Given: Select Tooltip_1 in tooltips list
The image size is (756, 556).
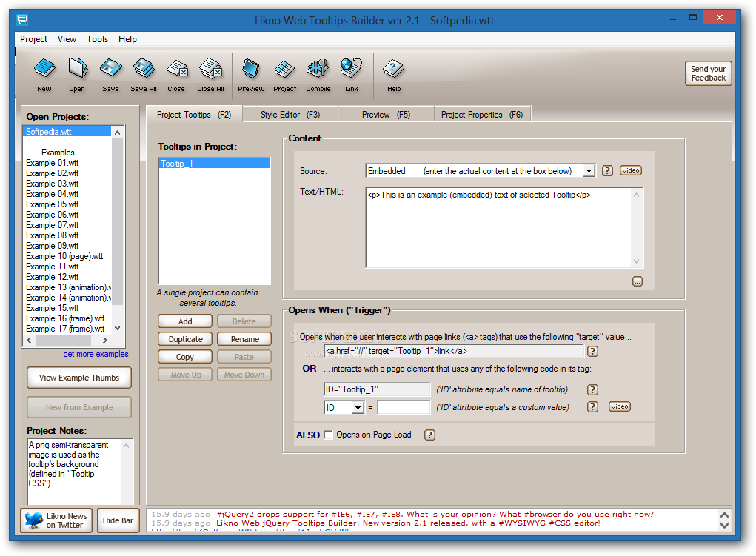Looking at the screenshot, I should pyautogui.click(x=214, y=164).
